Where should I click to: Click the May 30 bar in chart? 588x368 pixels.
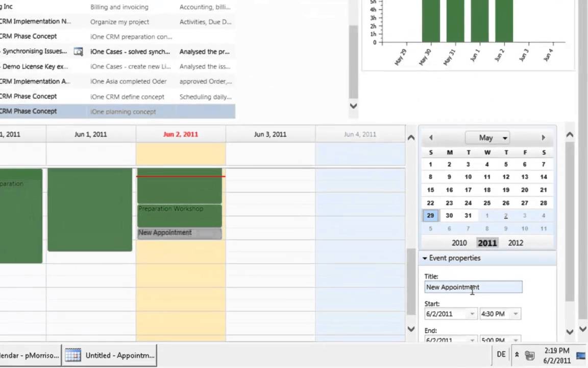click(x=431, y=21)
